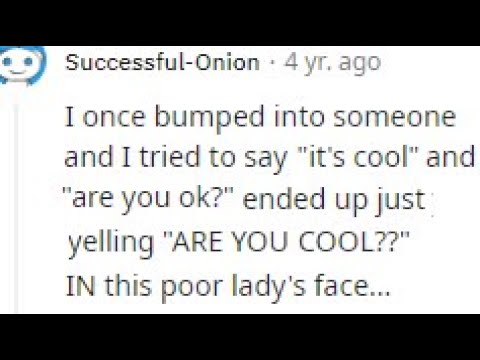Screen dimensions: 480x360
Task: Click the final line 'IN this poor lady's face...'
Action: [x=228, y=286]
